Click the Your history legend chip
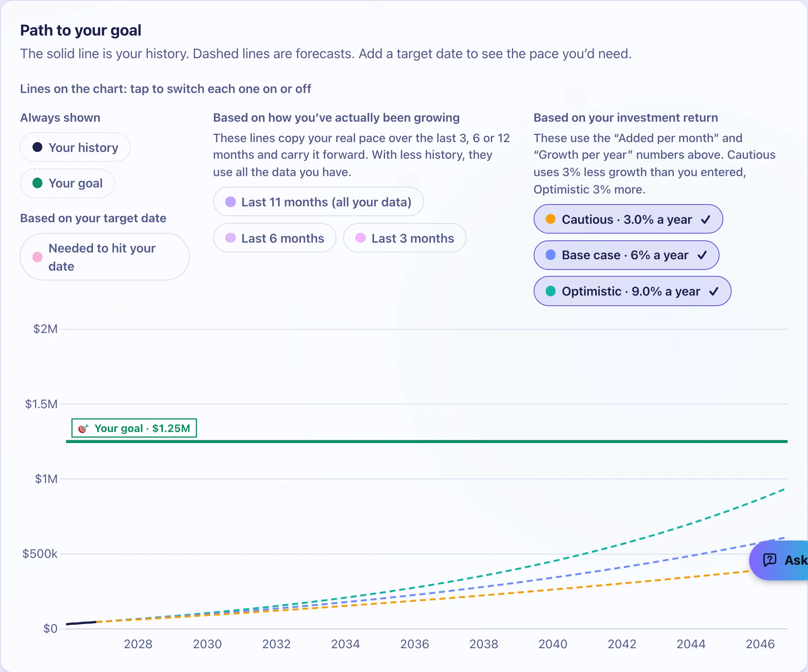The width and height of the screenshot is (808, 672). [x=75, y=147]
